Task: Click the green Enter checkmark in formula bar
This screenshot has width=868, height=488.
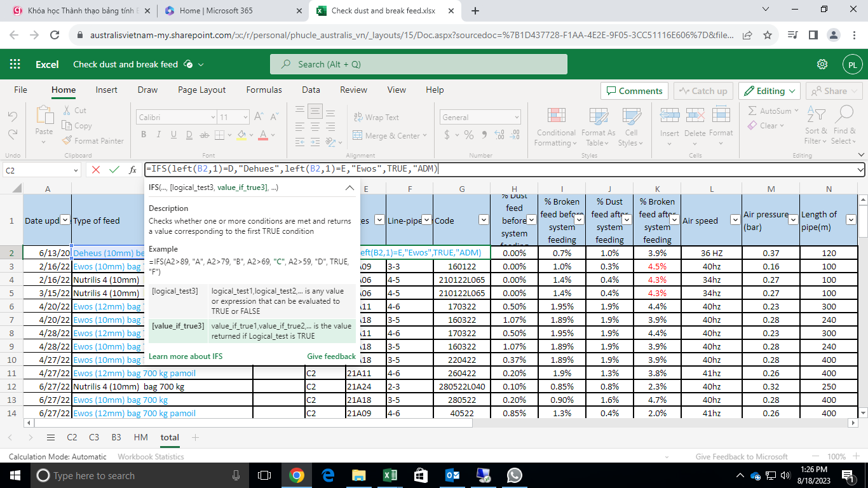Action: [x=114, y=170]
